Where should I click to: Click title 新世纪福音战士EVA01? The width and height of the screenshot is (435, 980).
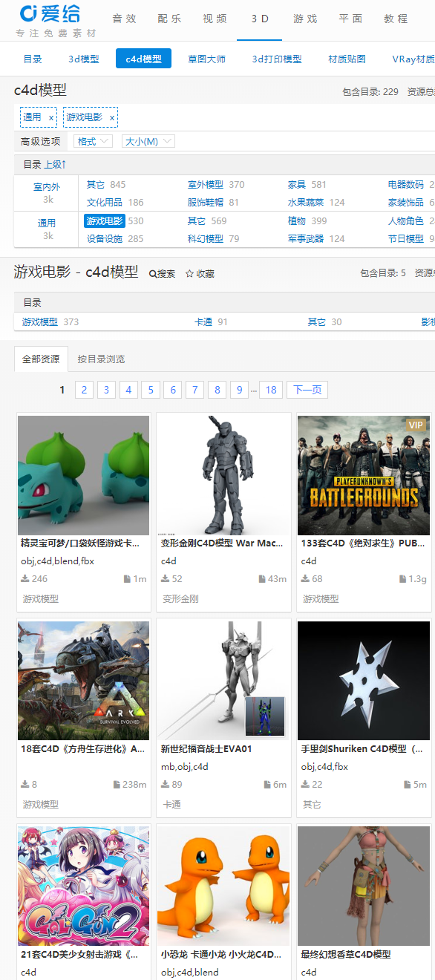(206, 749)
